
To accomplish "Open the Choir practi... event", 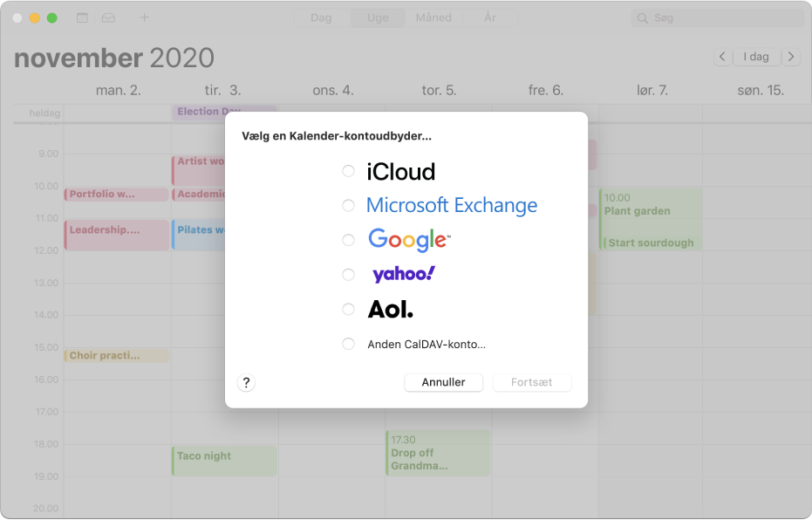I will [x=117, y=356].
